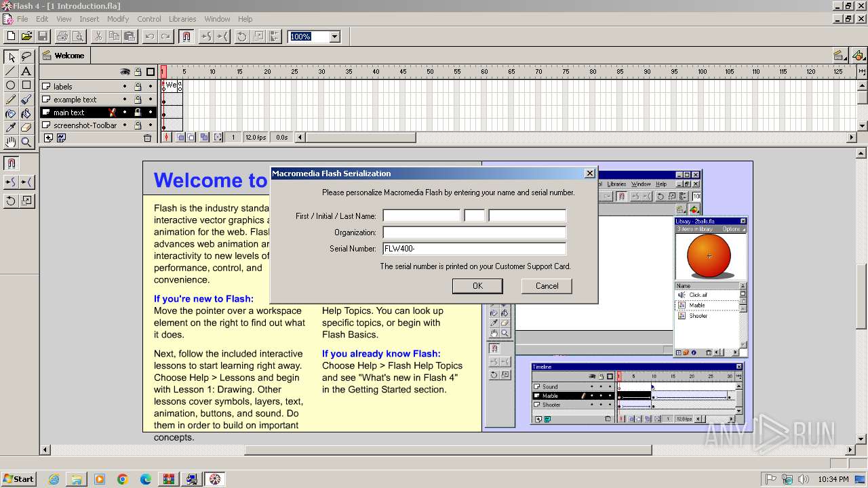Select the Paint Bucket tool
Screen dimensions: 868x488
pos(26,114)
